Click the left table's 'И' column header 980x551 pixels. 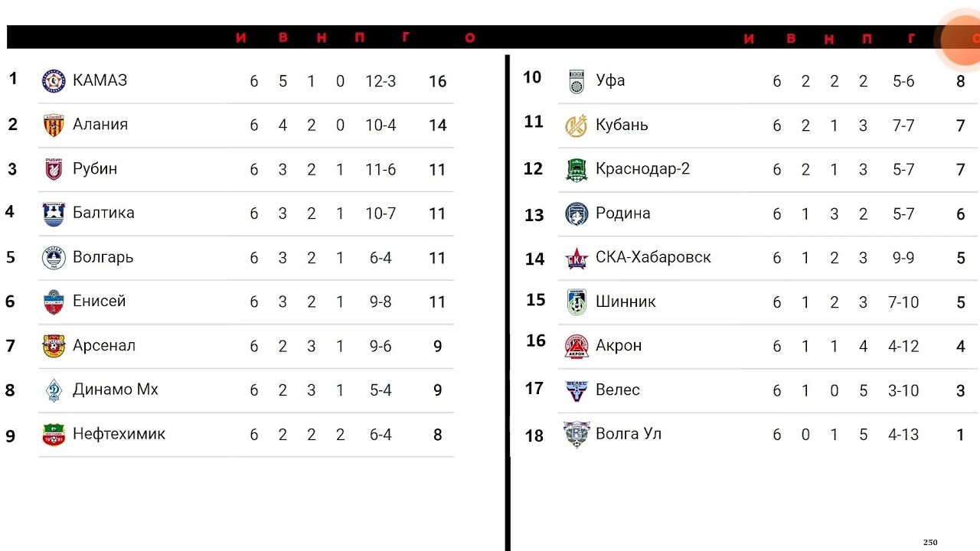241,37
